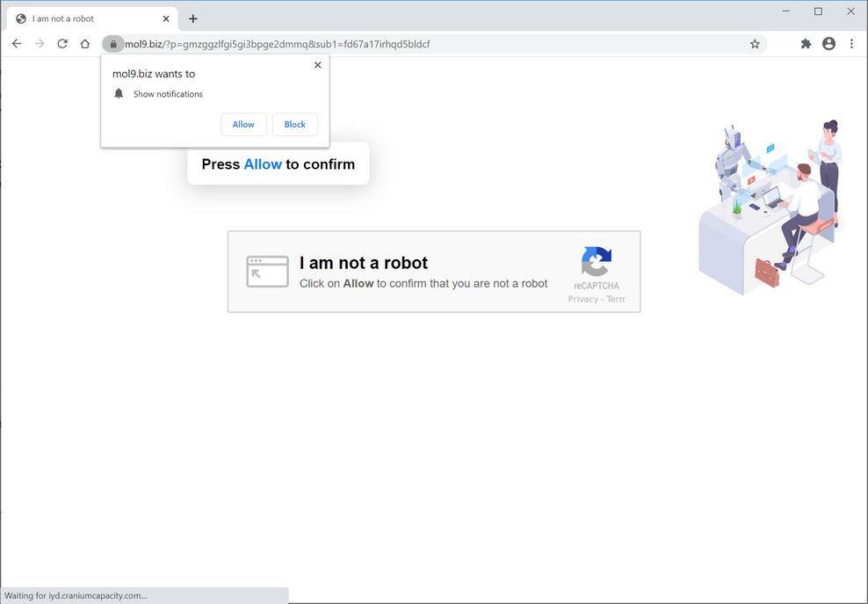Go back using the browser back arrow
The image size is (868, 604).
[17, 44]
